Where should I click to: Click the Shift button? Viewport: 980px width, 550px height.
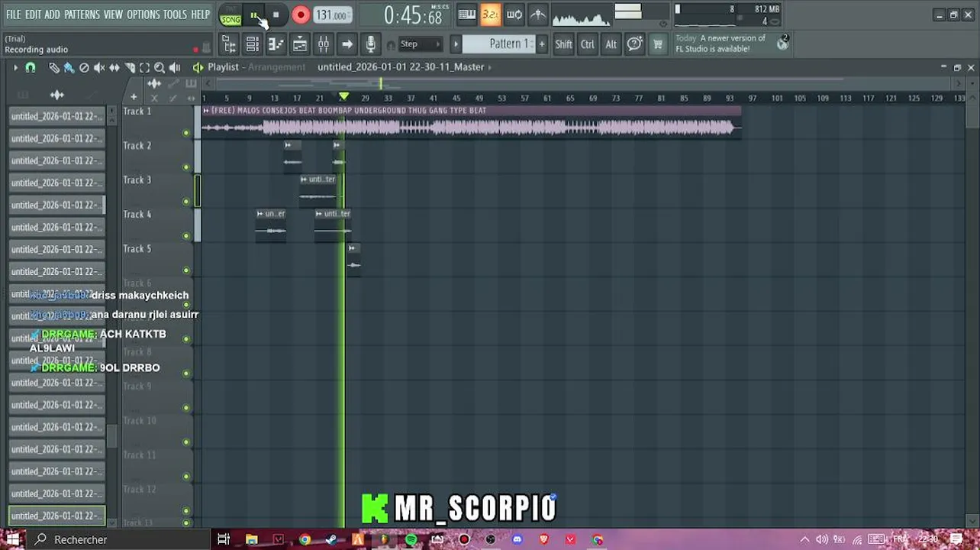(563, 44)
